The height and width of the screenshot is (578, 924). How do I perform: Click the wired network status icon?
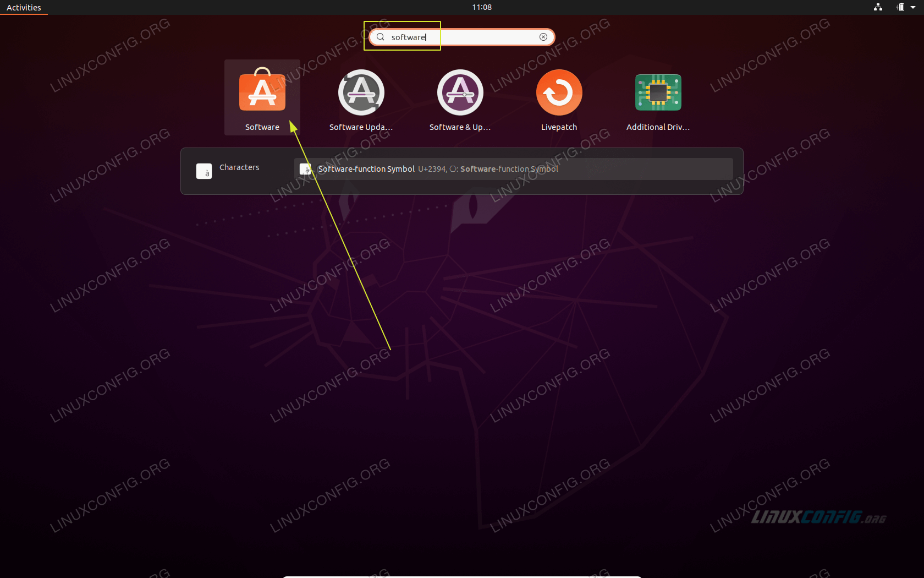pyautogui.click(x=878, y=7)
